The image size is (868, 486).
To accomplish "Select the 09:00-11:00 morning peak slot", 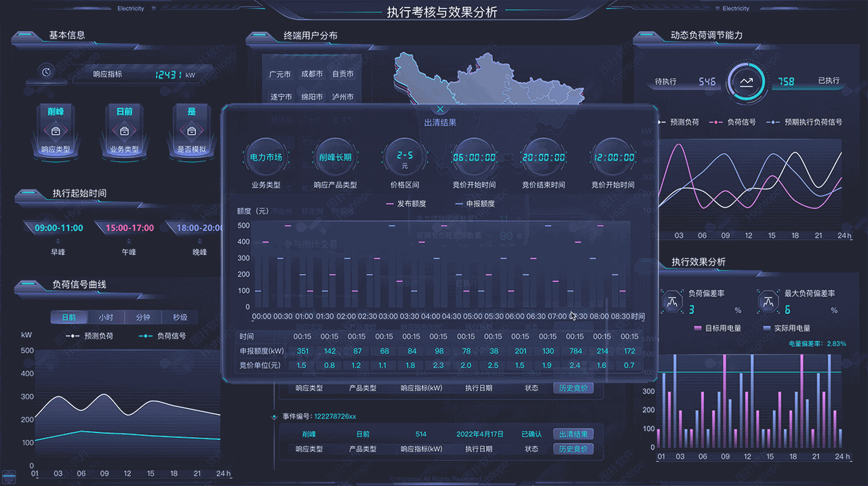I will click(58, 228).
